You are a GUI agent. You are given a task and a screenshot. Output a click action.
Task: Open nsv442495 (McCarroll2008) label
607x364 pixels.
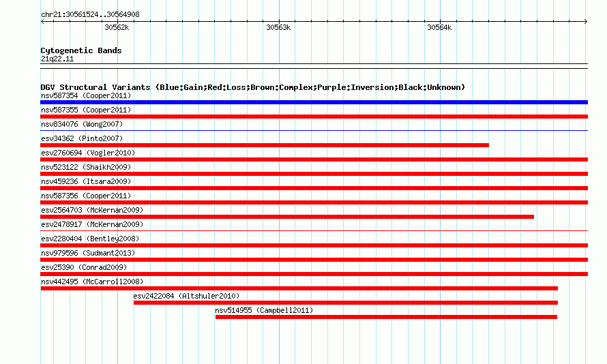(x=92, y=282)
